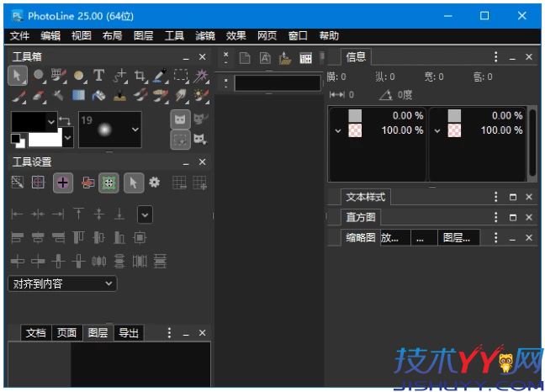
Task: Click the align left edges icon
Action: click(x=18, y=238)
